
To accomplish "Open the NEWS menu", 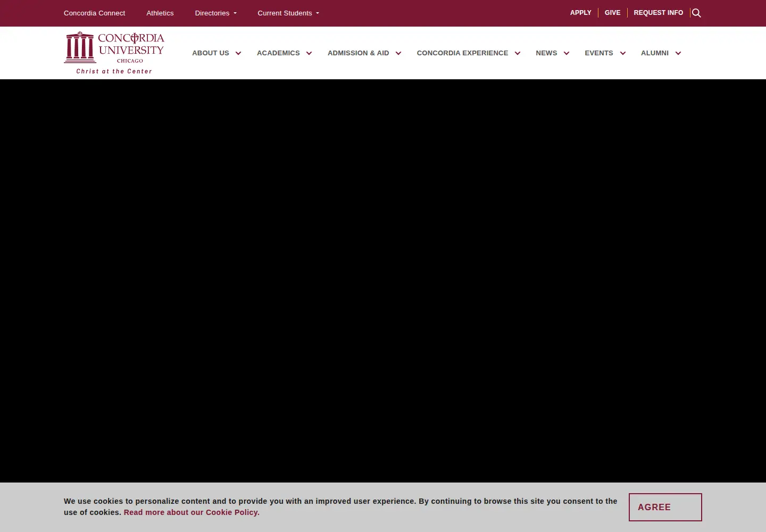I will click(x=546, y=53).
